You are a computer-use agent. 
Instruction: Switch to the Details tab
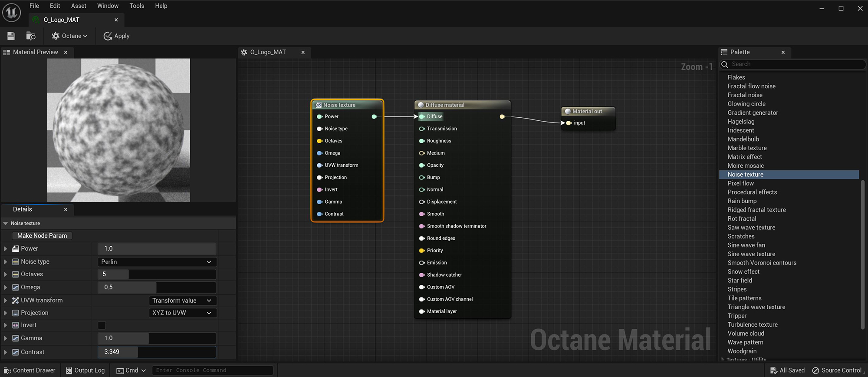click(x=23, y=209)
